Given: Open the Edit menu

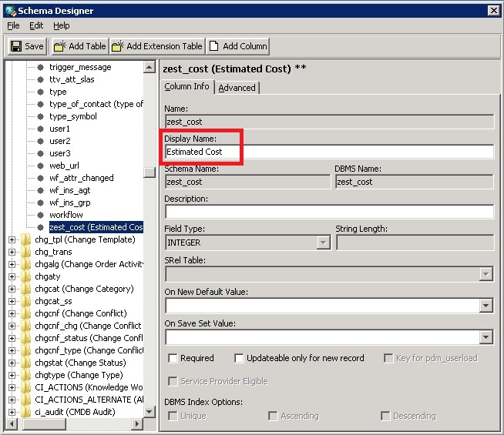Looking at the screenshot, I should tap(36, 25).
